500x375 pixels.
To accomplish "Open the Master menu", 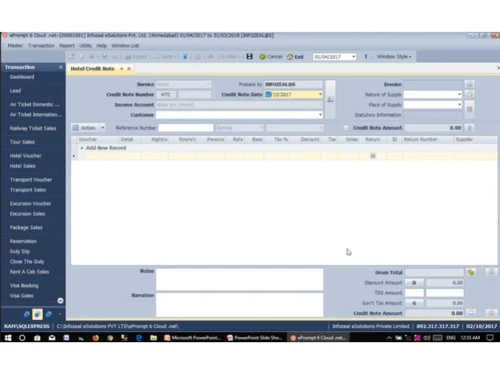I will tap(15, 46).
